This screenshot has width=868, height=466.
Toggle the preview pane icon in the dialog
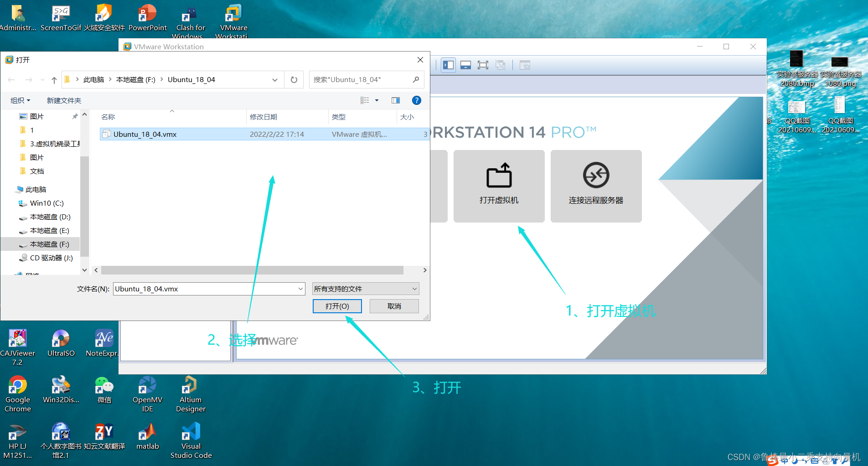pyautogui.click(x=396, y=100)
